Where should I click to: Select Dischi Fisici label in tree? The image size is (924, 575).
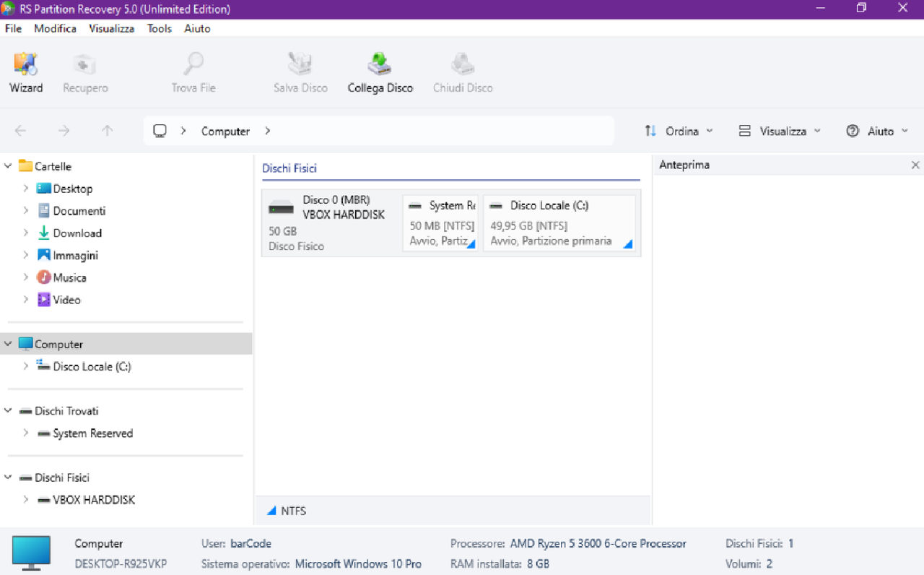tap(62, 477)
